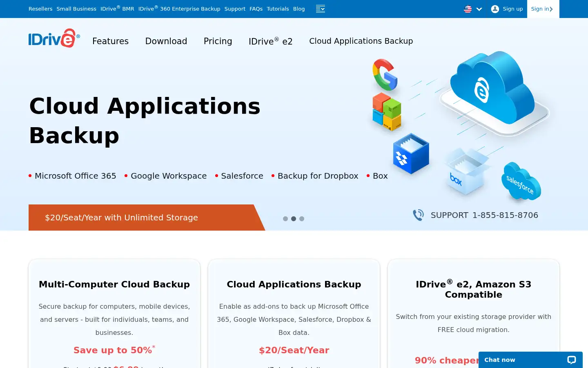Click the Backup for Dropbox bullet link

[x=318, y=176]
